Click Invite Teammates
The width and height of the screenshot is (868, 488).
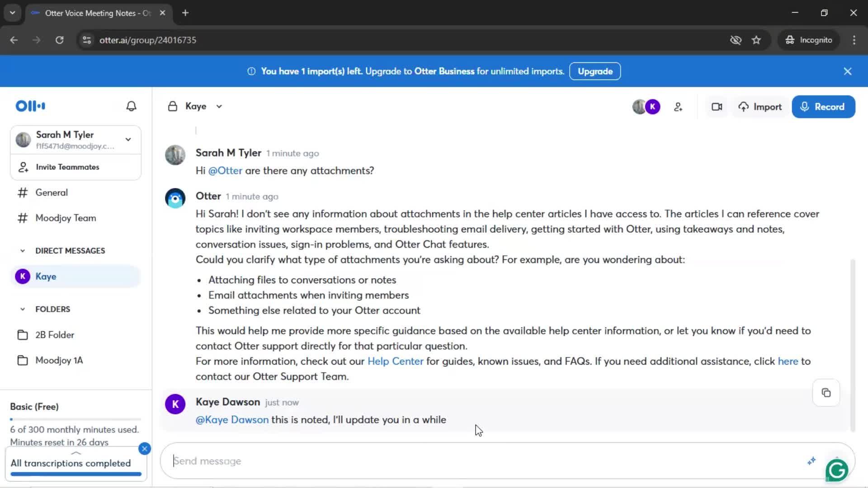click(x=75, y=167)
